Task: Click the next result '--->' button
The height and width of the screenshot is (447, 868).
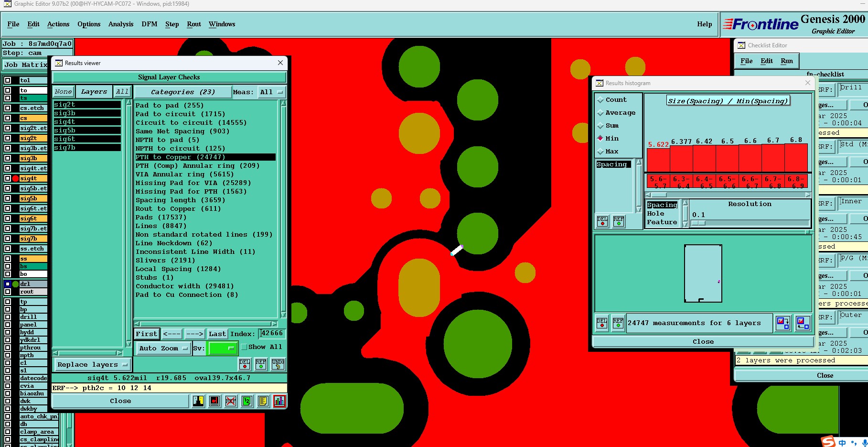Action: tap(194, 334)
